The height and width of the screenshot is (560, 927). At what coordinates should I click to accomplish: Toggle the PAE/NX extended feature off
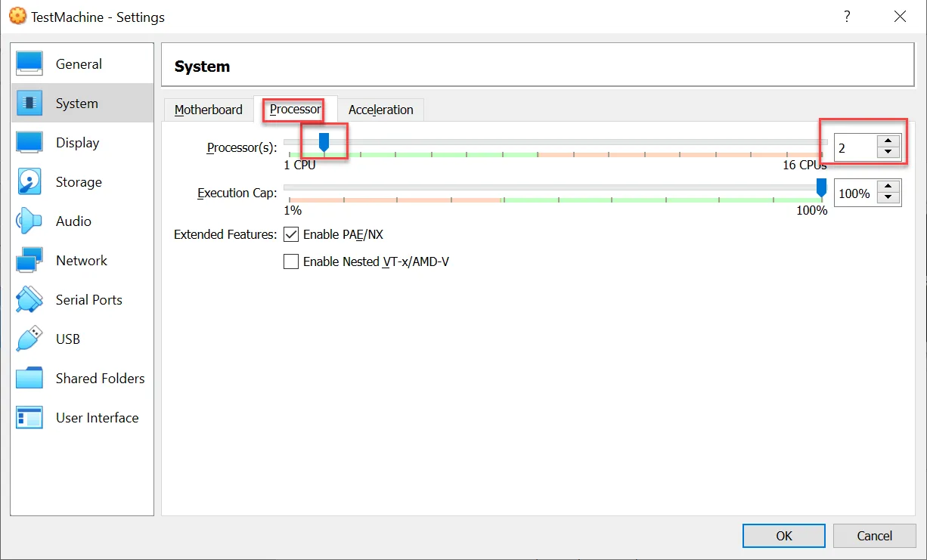(291, 234)
